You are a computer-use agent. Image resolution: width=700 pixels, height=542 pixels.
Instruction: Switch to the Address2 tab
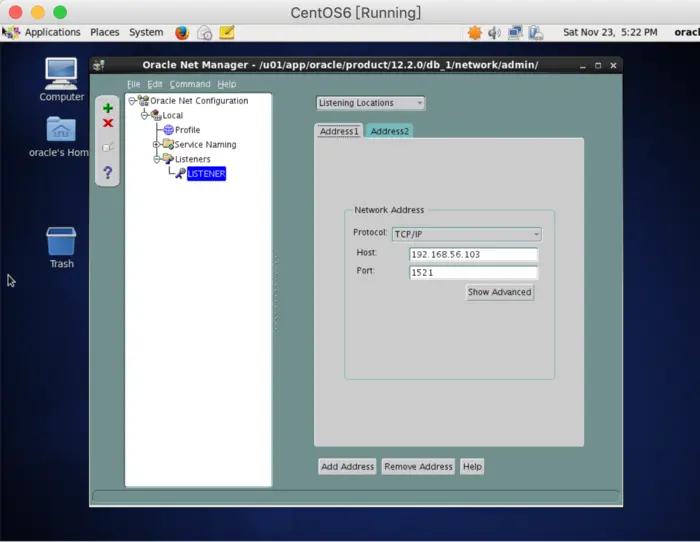(x=389, y=131)
